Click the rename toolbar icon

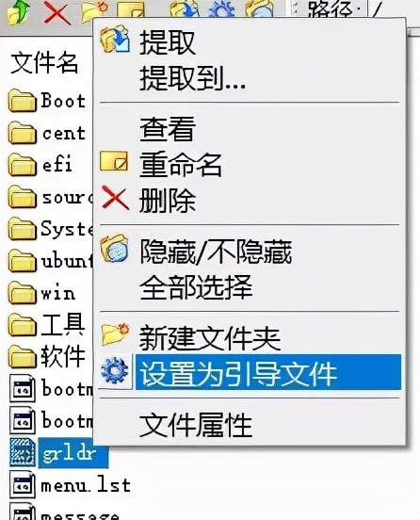[x=131, y=9]
